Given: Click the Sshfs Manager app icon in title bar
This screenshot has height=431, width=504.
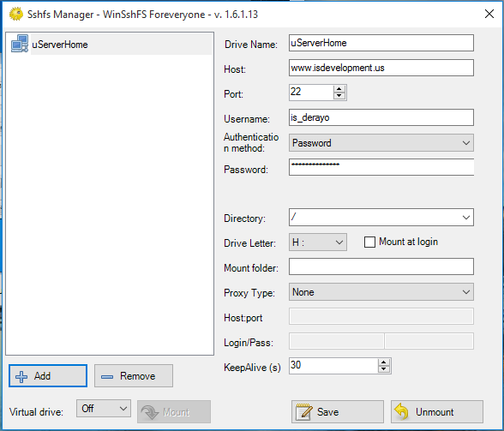Looking at the screenshot, I should [x=16, y=15].
